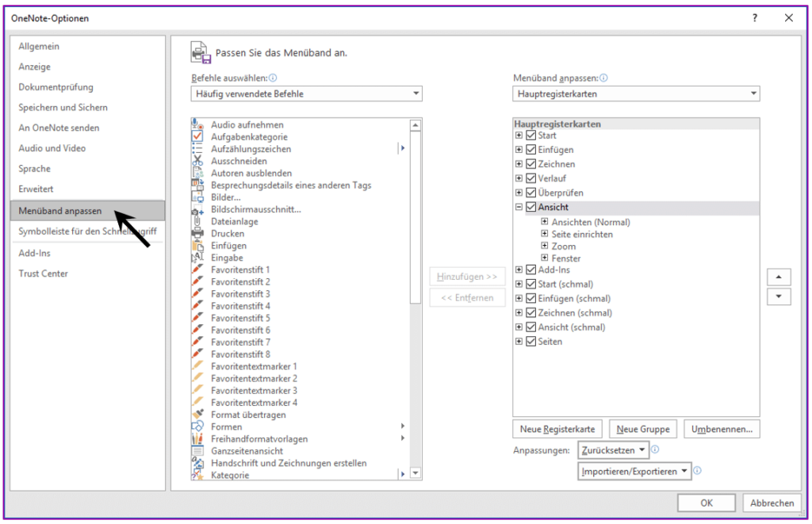
Task: Open the Hauptregisterkarten dropdown
Action: 637,94
